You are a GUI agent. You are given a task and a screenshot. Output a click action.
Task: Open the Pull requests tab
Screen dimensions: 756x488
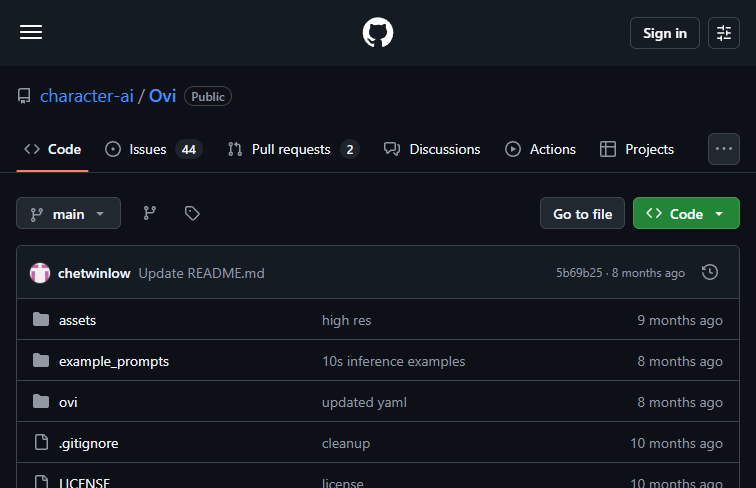293,149
